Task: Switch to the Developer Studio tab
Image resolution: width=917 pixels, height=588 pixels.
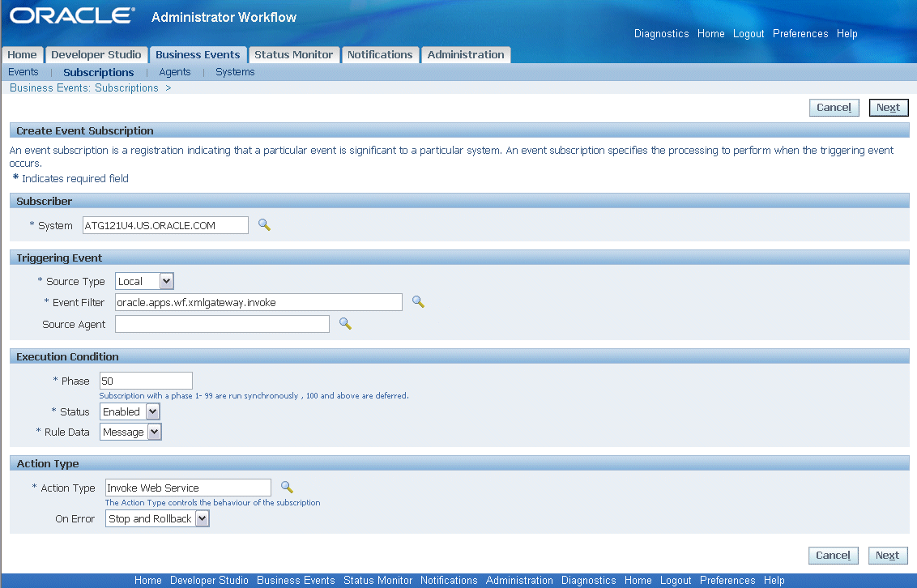Action: pos(96,54)
